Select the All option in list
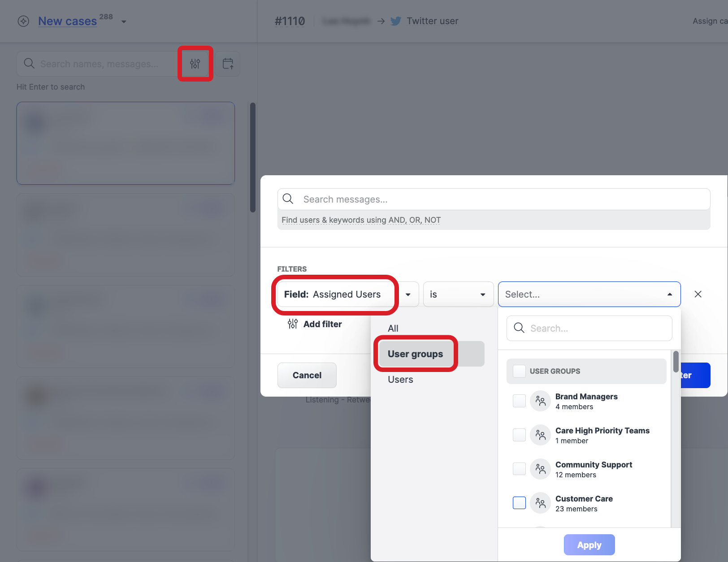The image size is (728, 562). point(393,328)
